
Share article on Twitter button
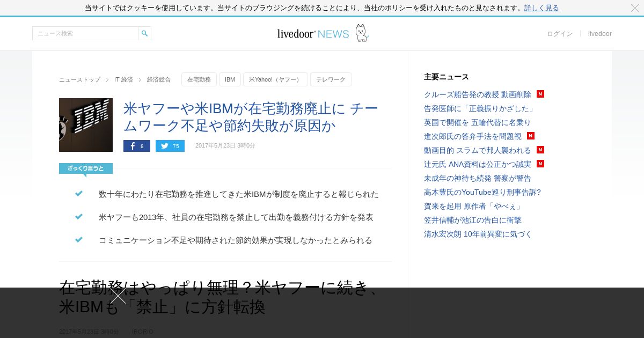click(x=170, y=146)
